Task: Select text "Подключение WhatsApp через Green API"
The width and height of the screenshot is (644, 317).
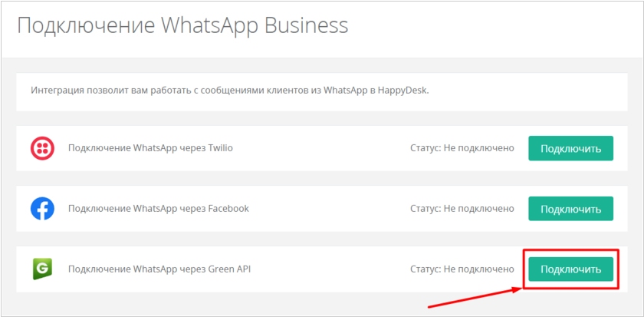Action: point(159,269)
